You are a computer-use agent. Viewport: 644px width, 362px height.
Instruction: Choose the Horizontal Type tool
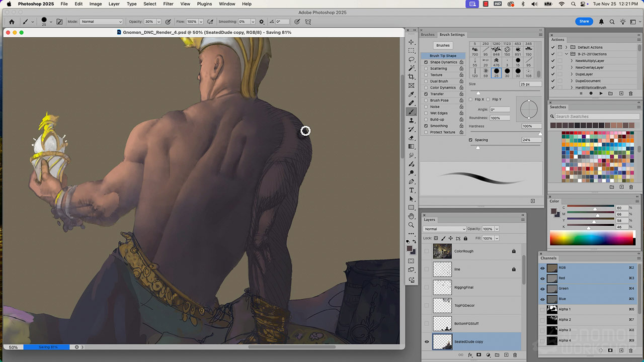412,190
